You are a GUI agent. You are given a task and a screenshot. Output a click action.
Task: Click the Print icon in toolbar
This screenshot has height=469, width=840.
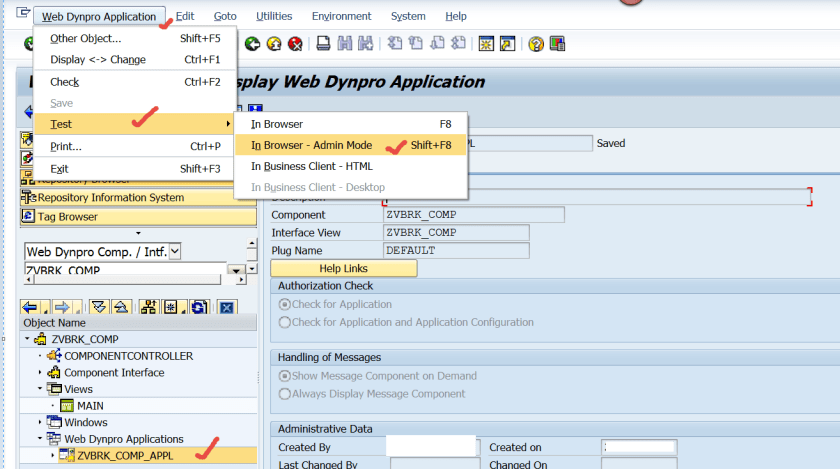click(323, 44)
